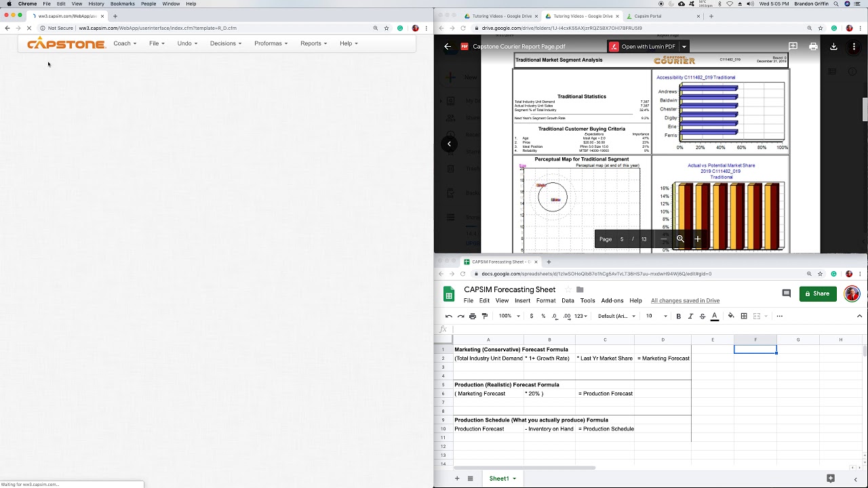Toggle bold formatting in Sheets

click(678, 316)
